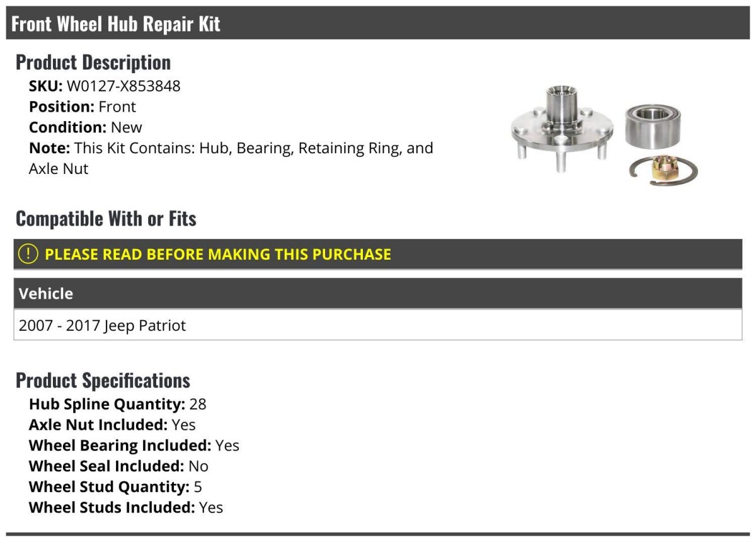756x542 pixels.
Task: Click the Wheel Stud Quantity specification
Action: tap(115, 487)
